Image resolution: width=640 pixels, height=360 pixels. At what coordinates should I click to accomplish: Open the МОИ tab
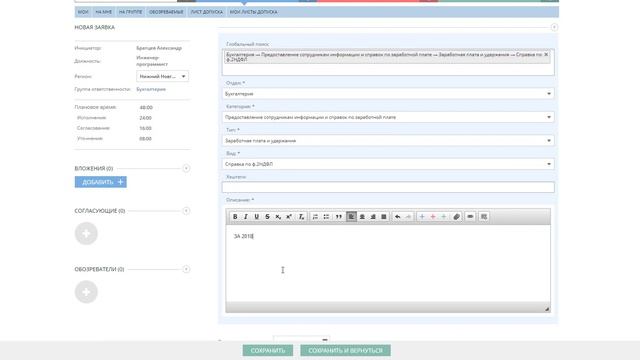[x=83, y=12]
